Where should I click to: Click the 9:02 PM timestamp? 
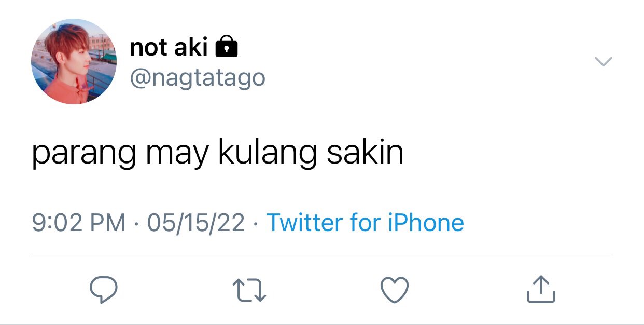[79, 223]
